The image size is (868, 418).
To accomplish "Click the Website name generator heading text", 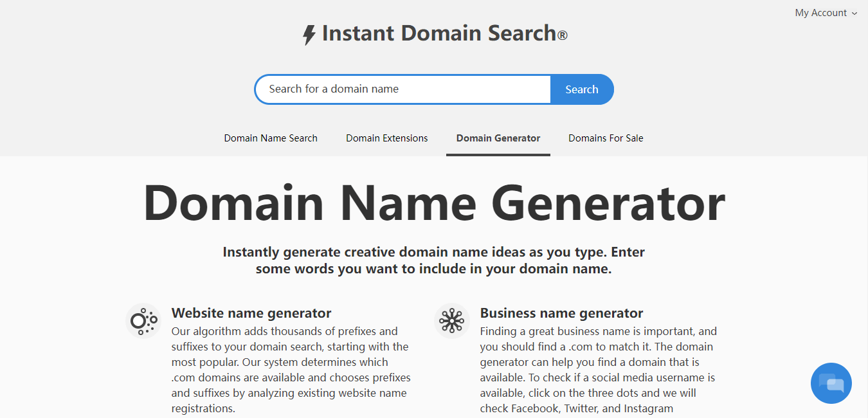I will (251, 313).
